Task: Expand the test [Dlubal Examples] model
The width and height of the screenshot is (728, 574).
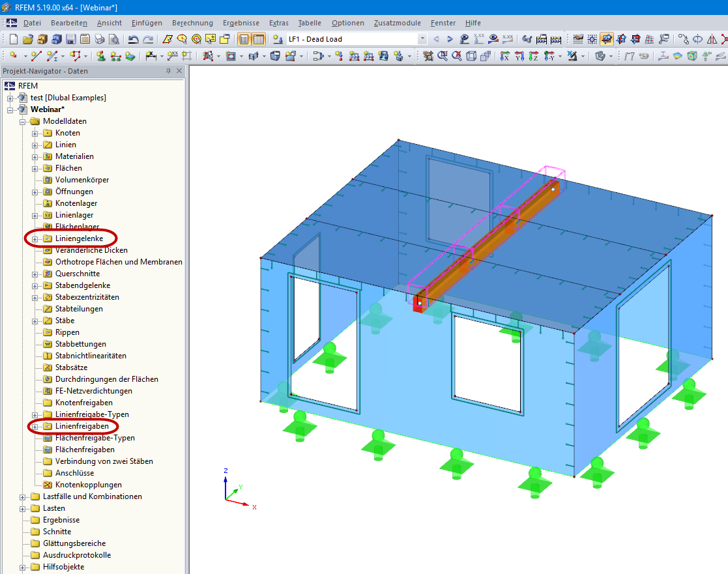Action: 10,98
